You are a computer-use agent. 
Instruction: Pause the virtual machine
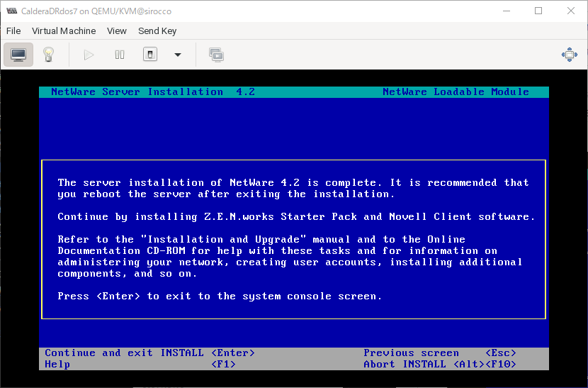120,55
